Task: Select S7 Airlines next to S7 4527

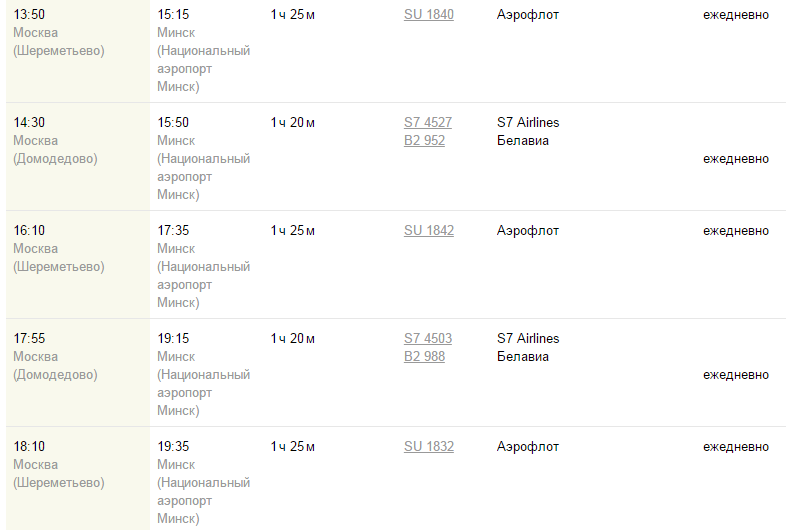Action: [528, 123]
